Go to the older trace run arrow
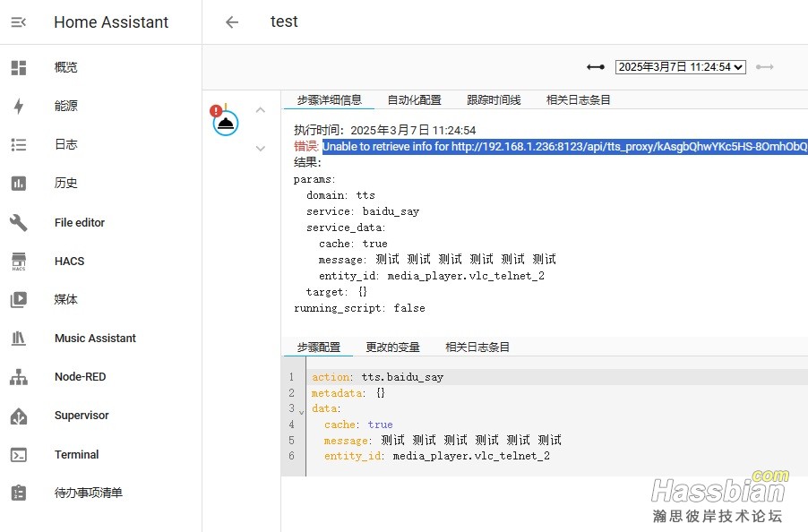The width and height of the screenshot is (808, 532). tap(596, 67)
